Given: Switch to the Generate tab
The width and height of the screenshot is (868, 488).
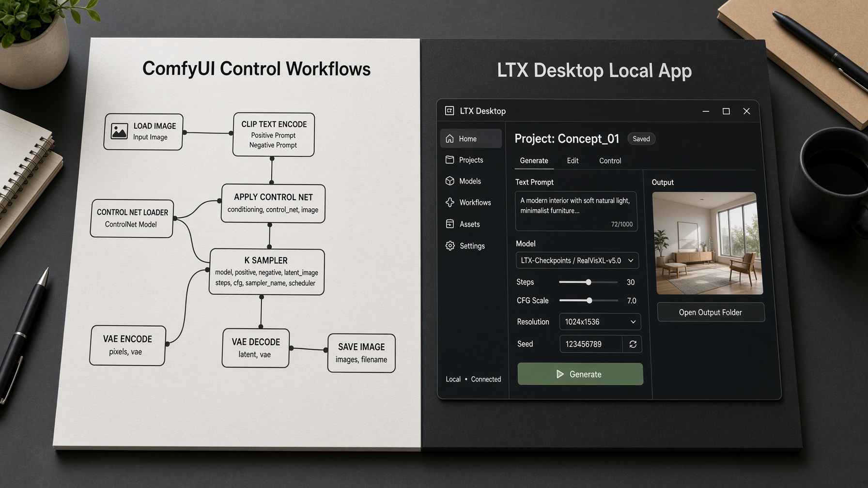Looking at the screenshot, I should tap(534, 161).
